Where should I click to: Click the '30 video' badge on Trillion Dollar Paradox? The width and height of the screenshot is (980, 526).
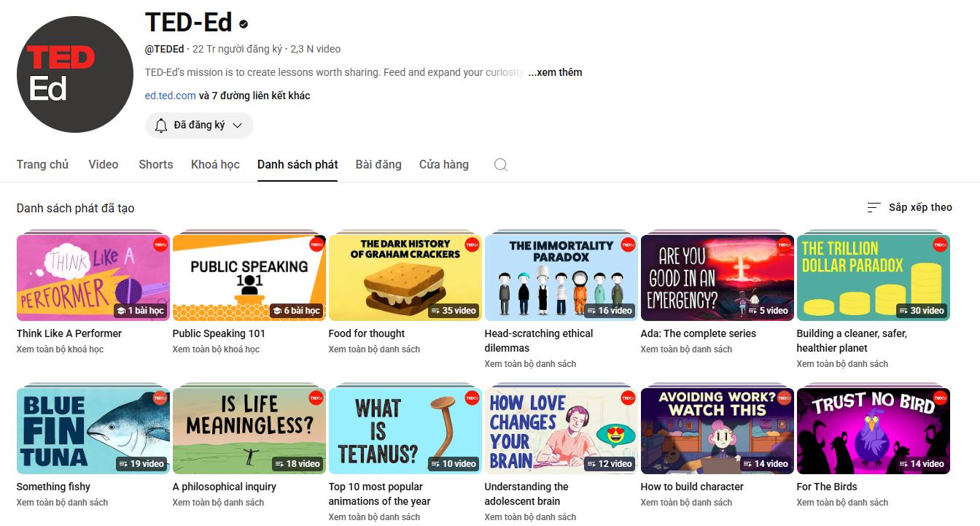pyautogui.click(x=922, y=311)
